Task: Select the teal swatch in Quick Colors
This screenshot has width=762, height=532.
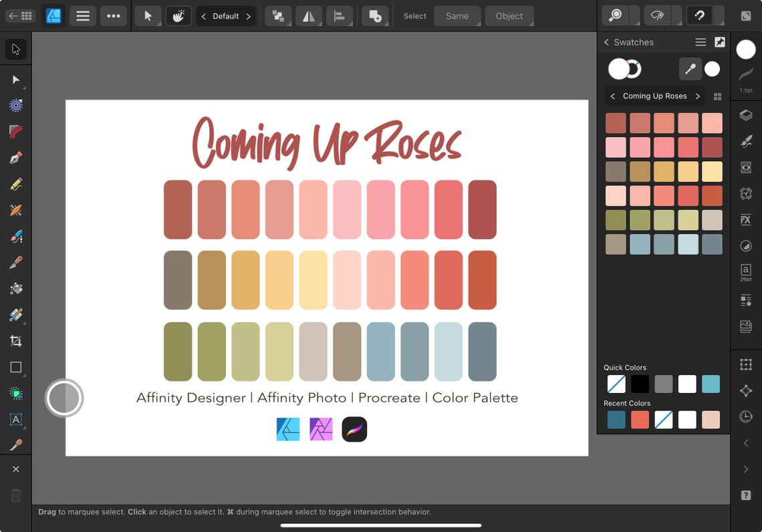Action: [x=711, y=384]
